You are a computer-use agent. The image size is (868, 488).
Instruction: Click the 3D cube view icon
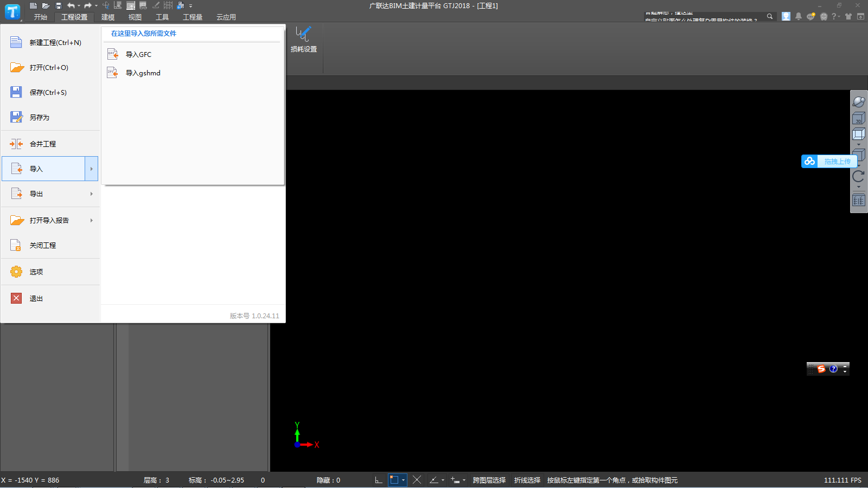pos(859,118)
